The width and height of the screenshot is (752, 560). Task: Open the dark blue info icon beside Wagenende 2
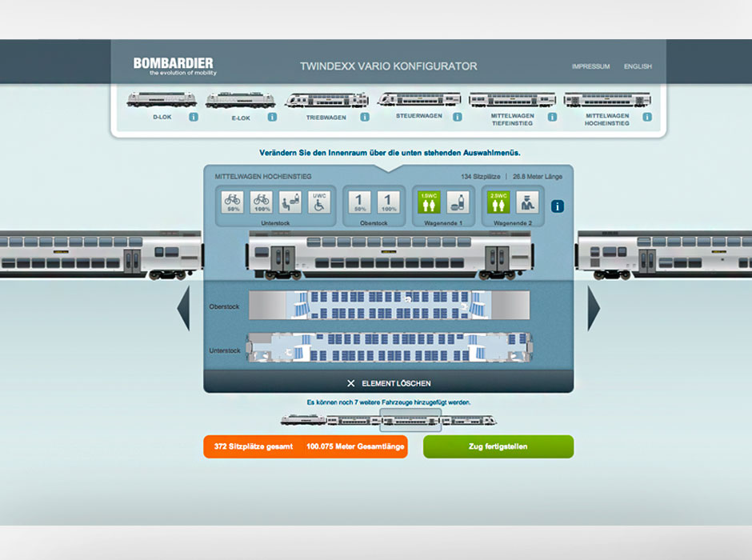tap(558, 206)
